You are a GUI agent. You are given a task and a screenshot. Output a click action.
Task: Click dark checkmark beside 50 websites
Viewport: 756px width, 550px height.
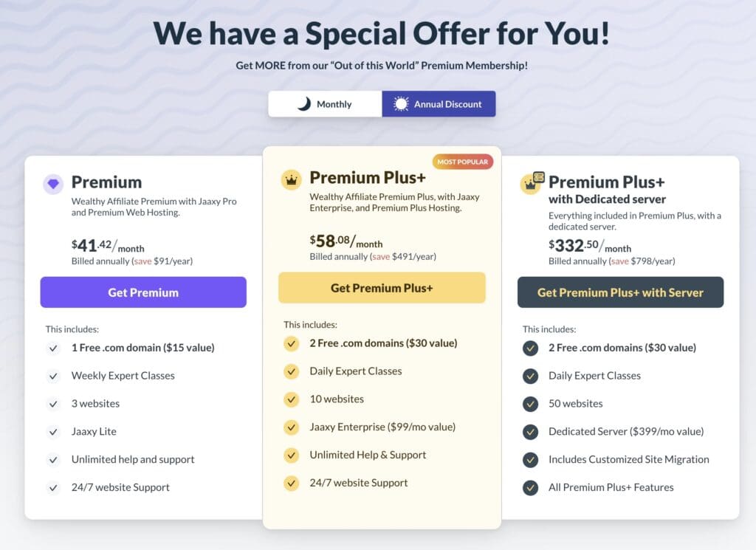point(530,404)
